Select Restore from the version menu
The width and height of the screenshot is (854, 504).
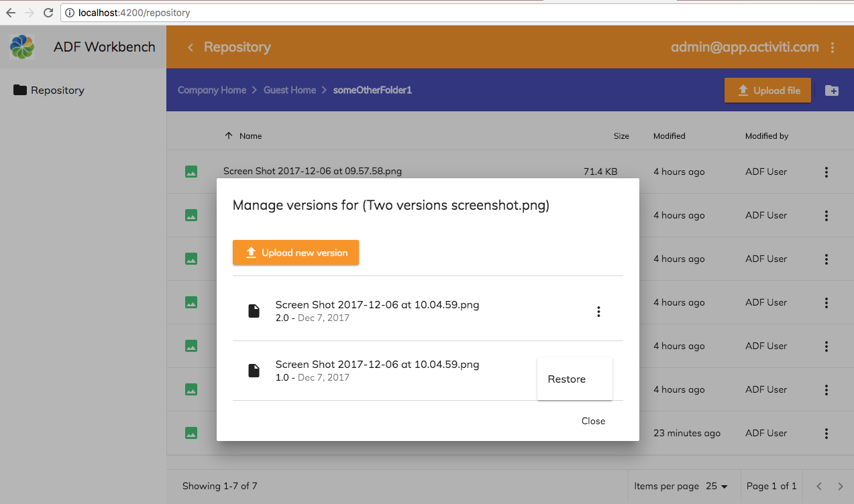point(567,379)
